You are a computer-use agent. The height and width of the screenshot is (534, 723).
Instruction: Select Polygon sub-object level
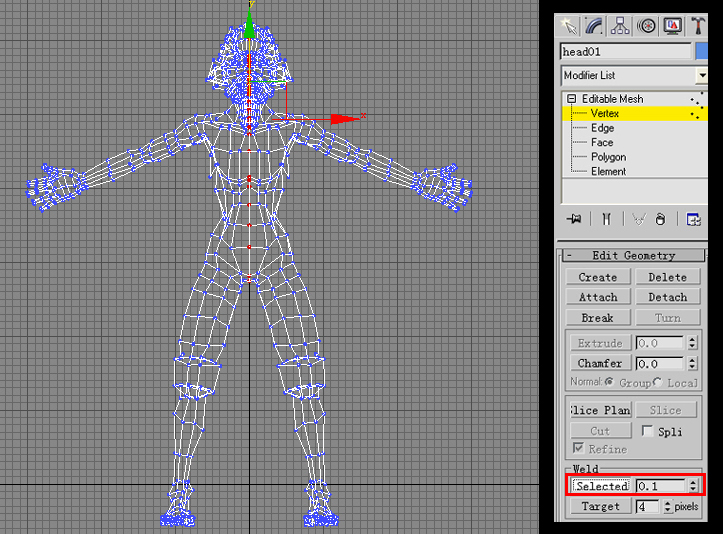tap(608, 157)
